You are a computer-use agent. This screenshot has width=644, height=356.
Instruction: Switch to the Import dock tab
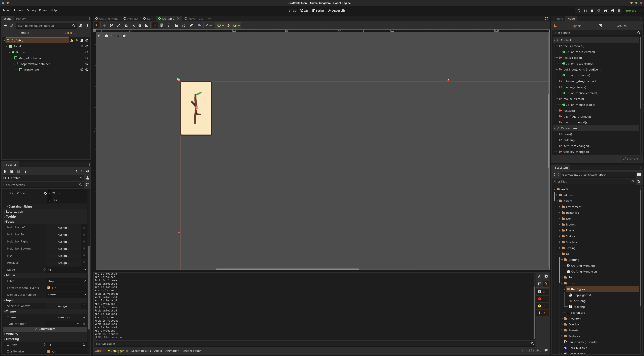pos(558,18)
